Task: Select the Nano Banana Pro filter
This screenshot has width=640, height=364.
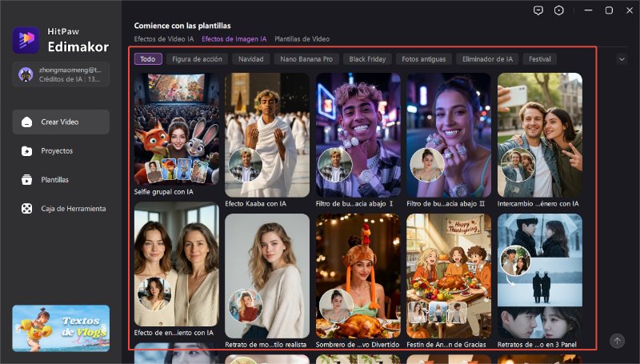Action: [306, 59]
